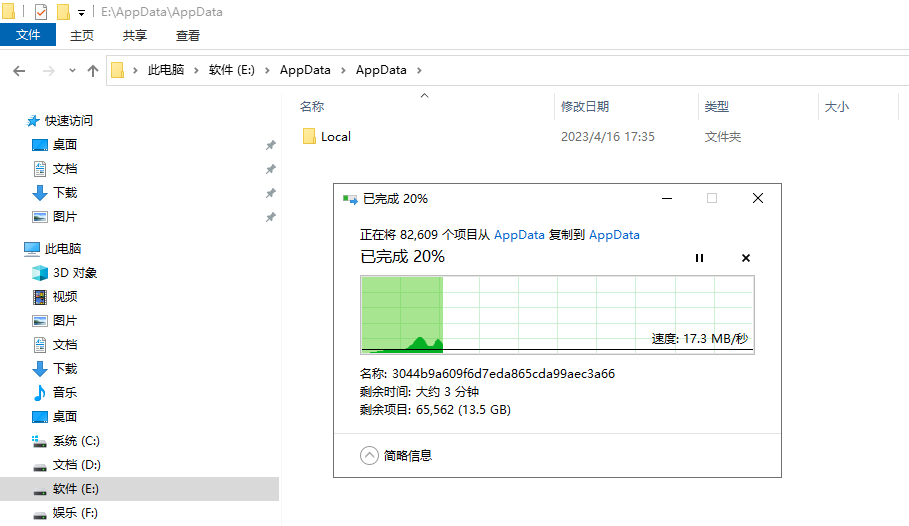Screen dimensions: 909x526
Task: Switch to the 查看 ribbon tab
Action: [188, 35]
